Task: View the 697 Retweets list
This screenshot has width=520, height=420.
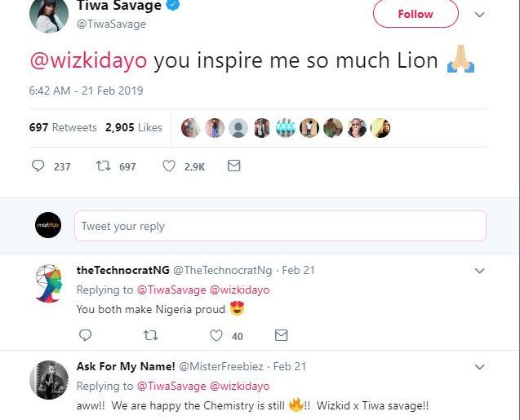Action: [63, 127]
